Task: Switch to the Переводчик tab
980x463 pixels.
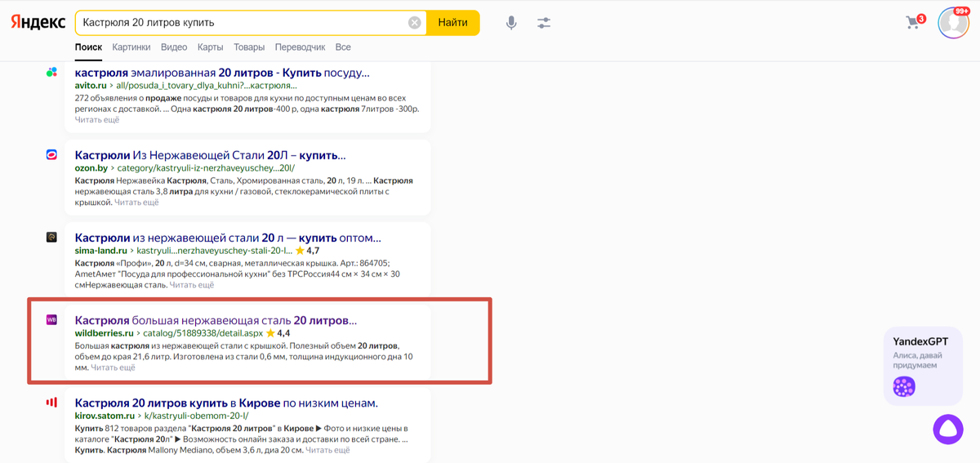Action: pyautogui.click(x=300, y=47)
